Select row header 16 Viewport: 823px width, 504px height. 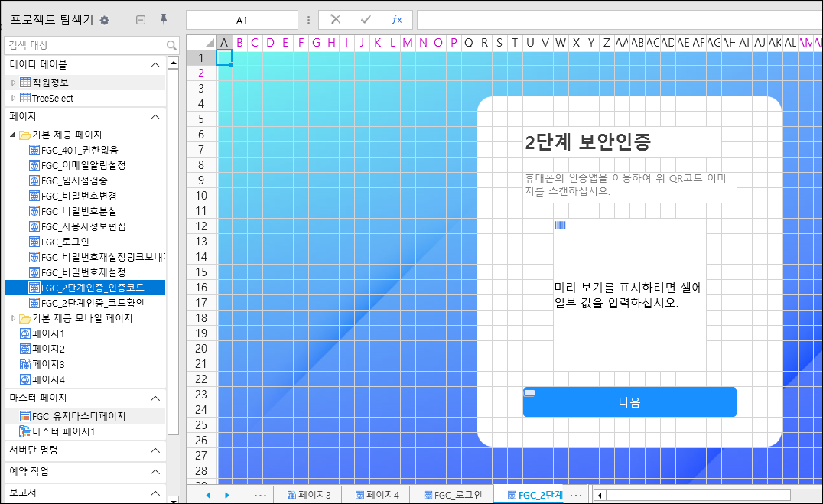point(201,288)
